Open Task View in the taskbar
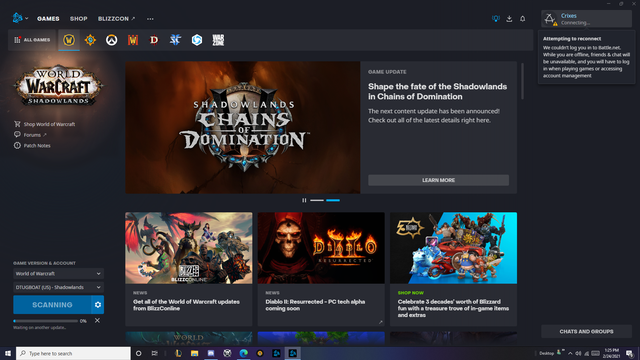 coord(154,353)
